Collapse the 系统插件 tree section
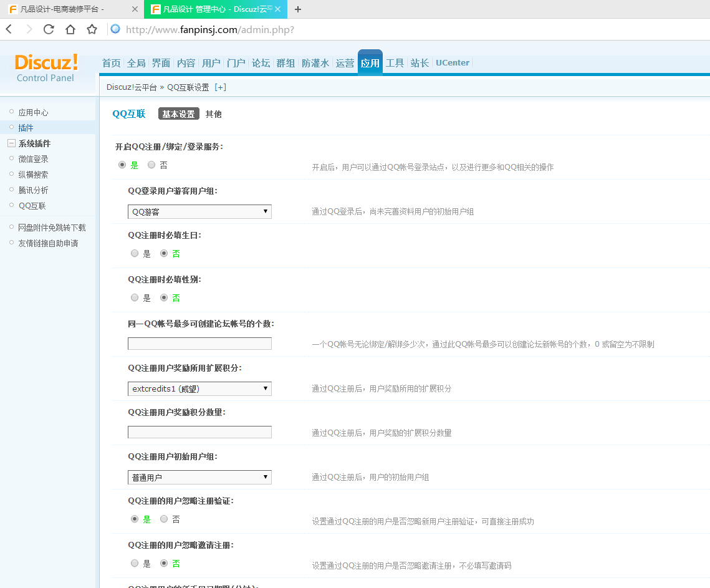710x588 pixels. pos(11,143)
